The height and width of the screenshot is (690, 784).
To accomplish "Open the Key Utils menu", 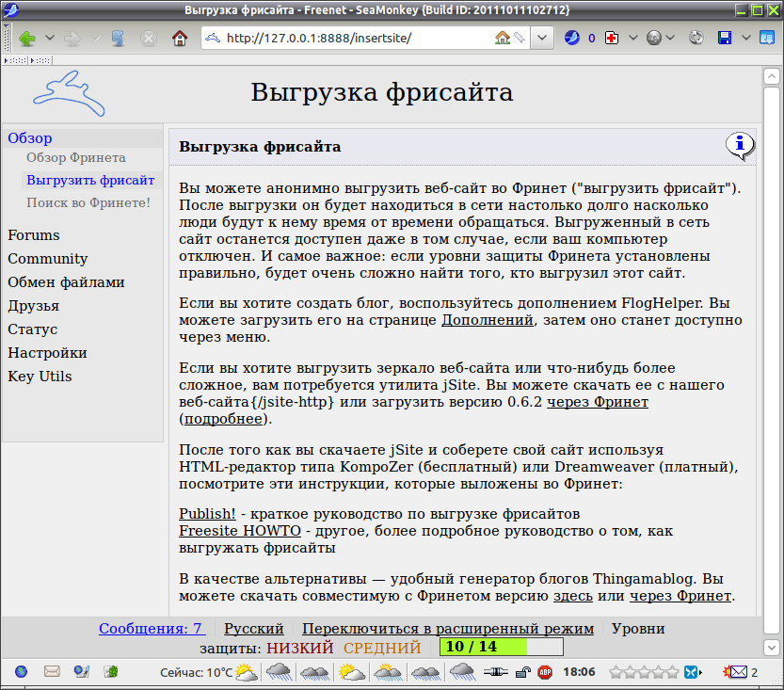I will coord(40,377).
